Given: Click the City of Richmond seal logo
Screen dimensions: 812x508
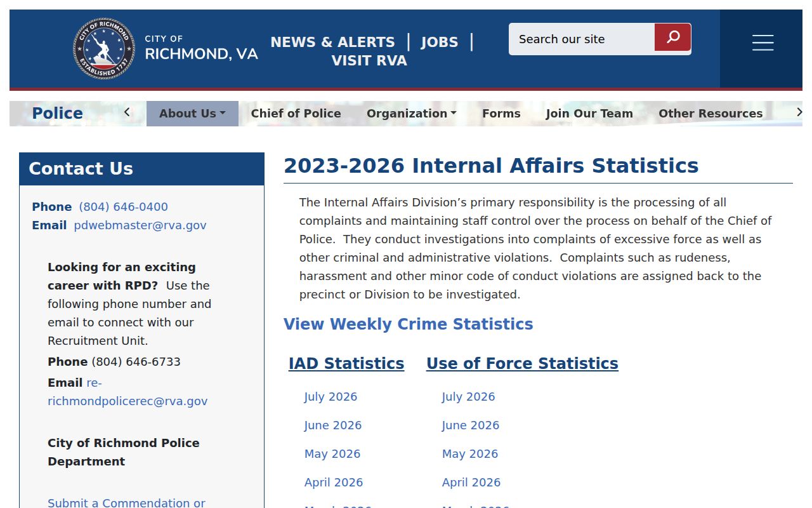Looking at the screenshot, I should pos(104,48).
